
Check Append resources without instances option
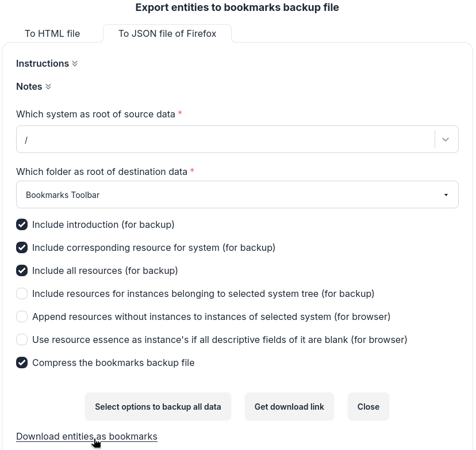point(22,316)
